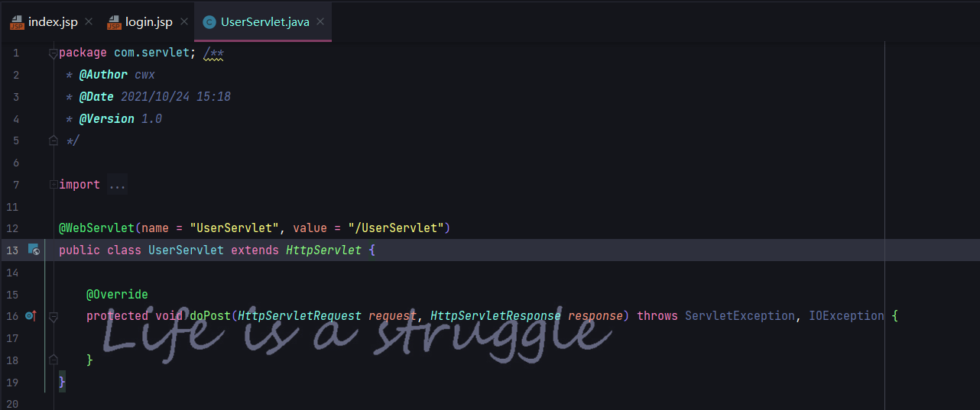Viewport: 980px width, 410px height.
Task: Expand the collapsed import ellipsis placeholder
Action: 117,185
